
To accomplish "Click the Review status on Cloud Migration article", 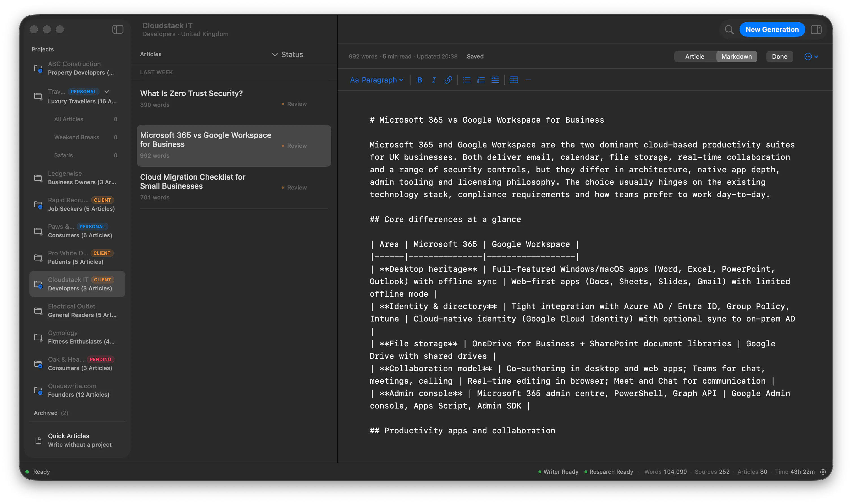I will tap(294, 188).
